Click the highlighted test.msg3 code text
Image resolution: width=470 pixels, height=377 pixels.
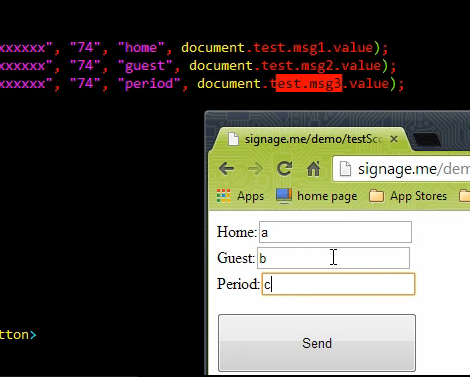[x=309, y=83]
